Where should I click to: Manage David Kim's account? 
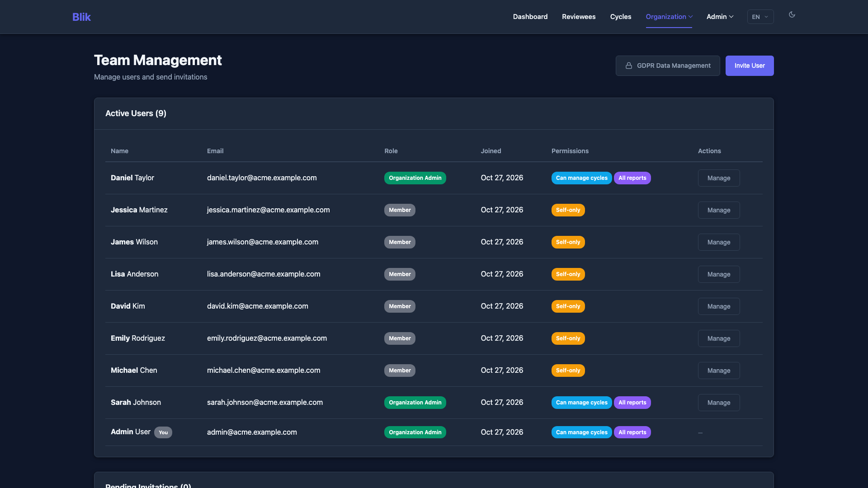tap(718, 306)
